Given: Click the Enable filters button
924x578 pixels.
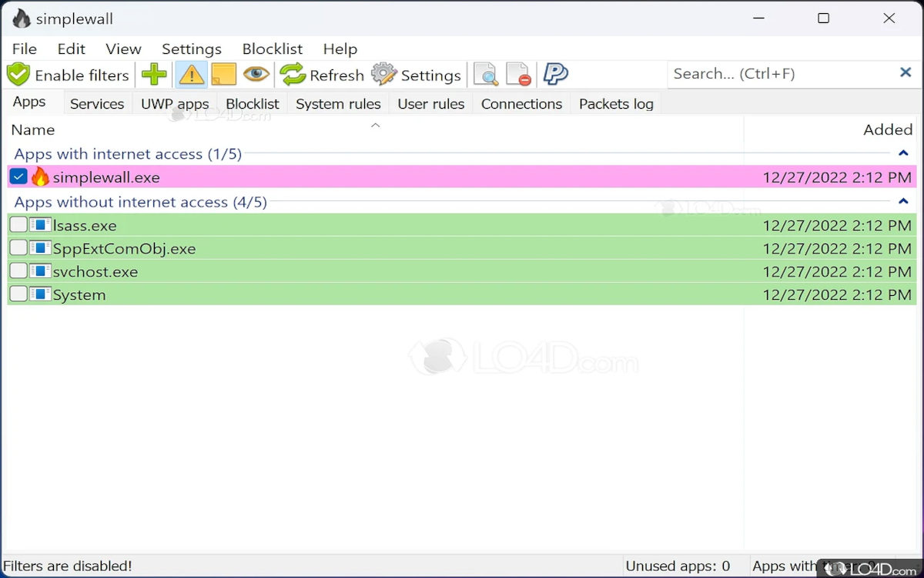Looking at the screenshot, I should coord(69,75).
